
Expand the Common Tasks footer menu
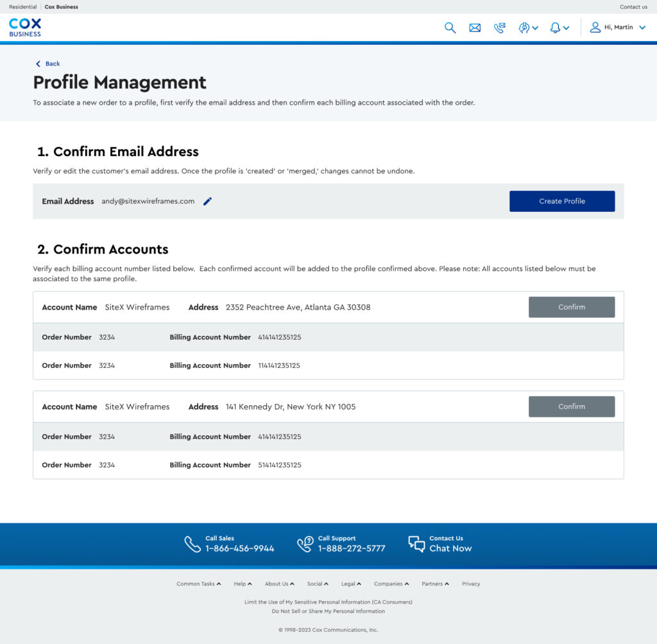click(x=198, y=584)
